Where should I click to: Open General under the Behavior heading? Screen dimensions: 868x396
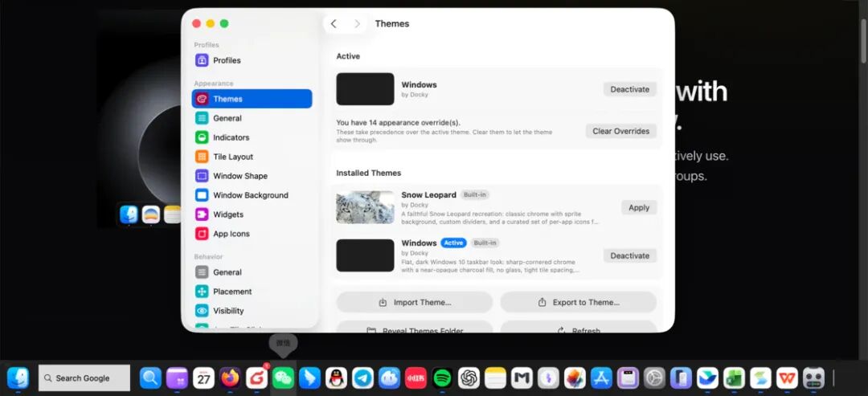pyautogui.click(x=252, y=272)
